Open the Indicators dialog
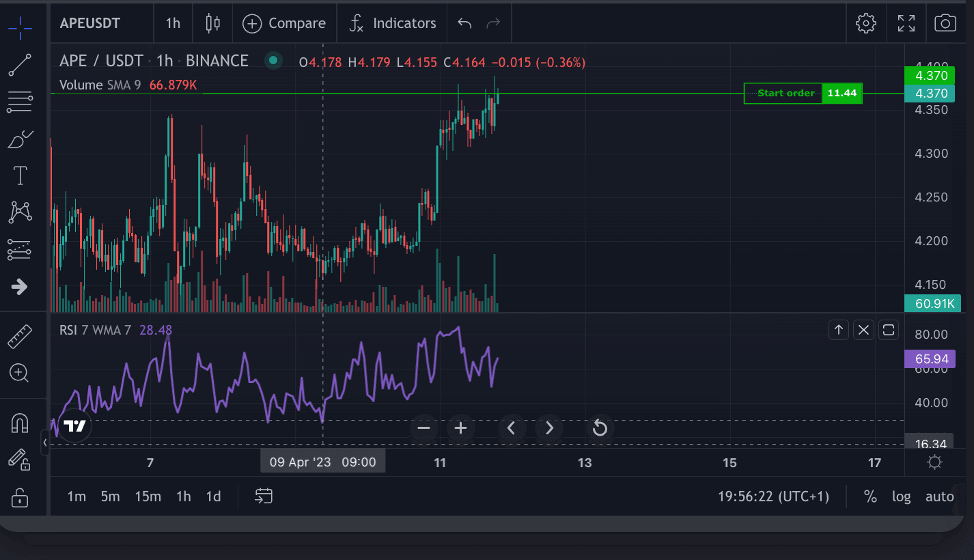Image resolution: width=974 pixels, height=560 pixels. (392, 23)
